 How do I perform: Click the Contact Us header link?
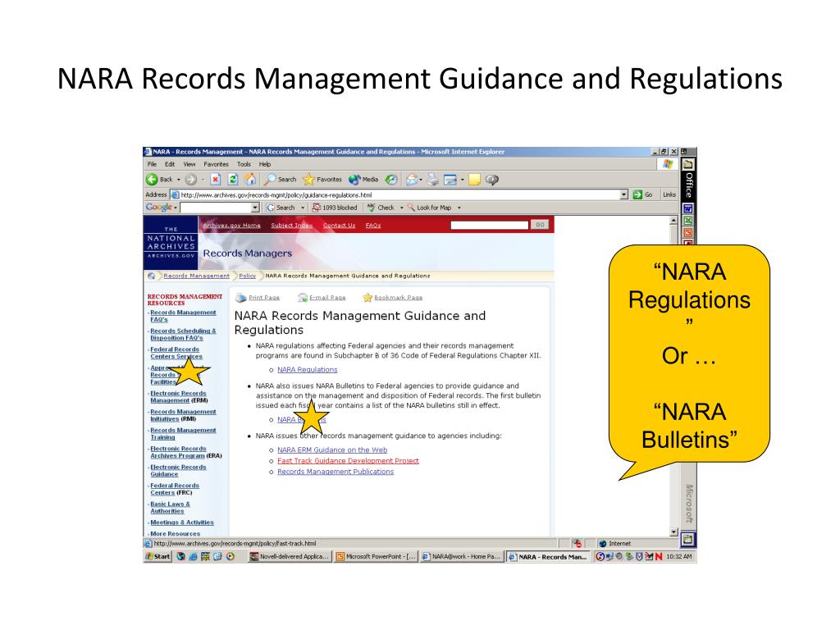coord(339,225)
